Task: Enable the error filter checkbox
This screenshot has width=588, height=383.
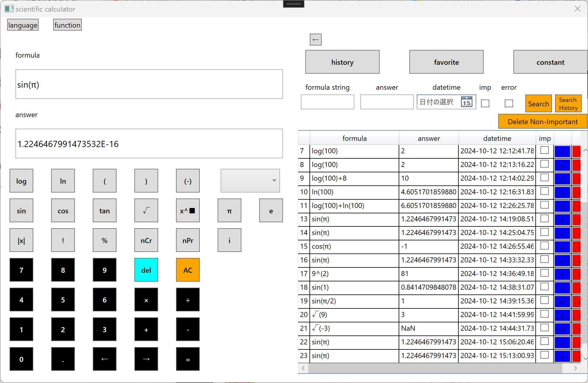Action: 509,103
